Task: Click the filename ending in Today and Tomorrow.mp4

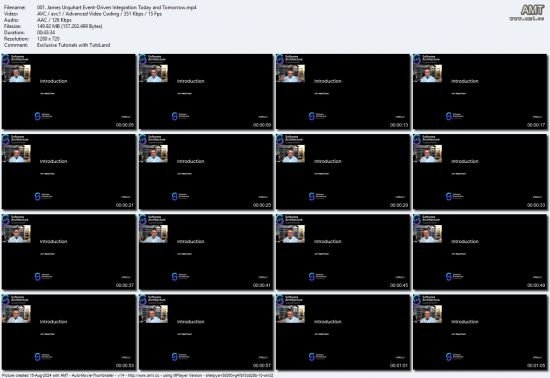Action: click(116, 7)
